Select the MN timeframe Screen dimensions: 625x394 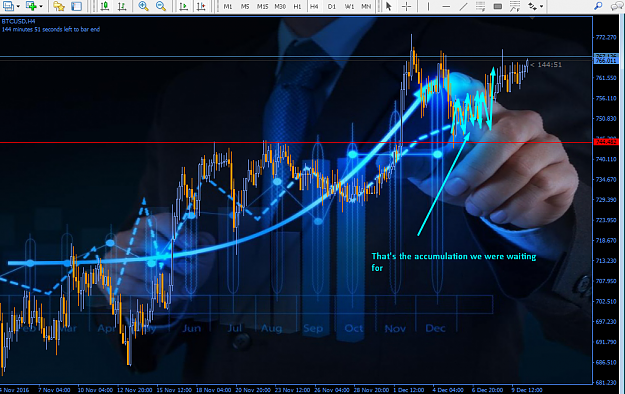pos(366,6)
